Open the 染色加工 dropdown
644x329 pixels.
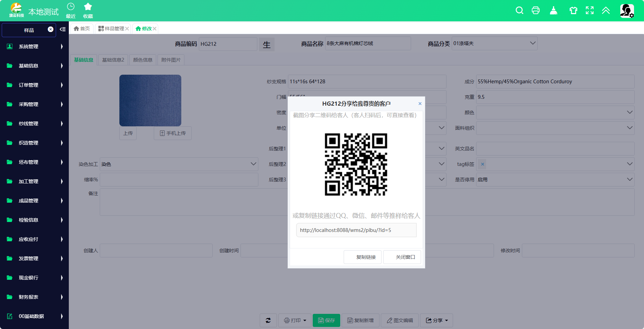pyautogui.click(x=179, y=164)
